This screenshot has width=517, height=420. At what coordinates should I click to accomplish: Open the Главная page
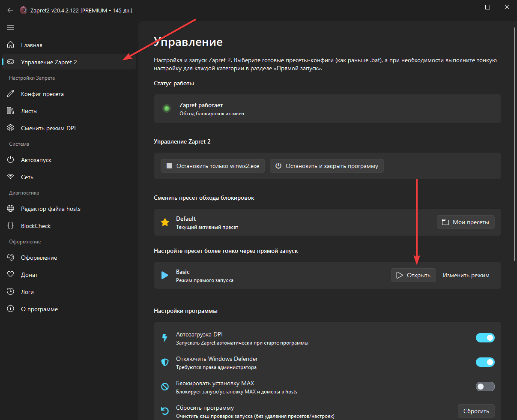(x=69, y=45)
